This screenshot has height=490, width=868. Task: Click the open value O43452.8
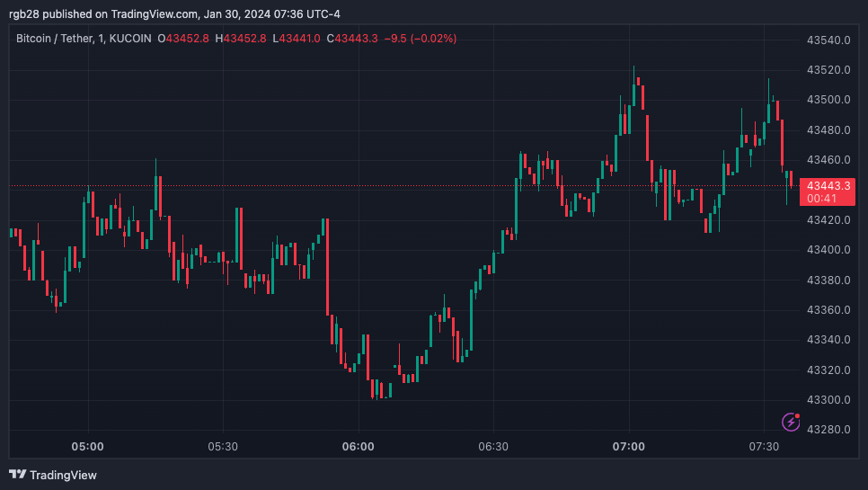[x=183, y=39]
